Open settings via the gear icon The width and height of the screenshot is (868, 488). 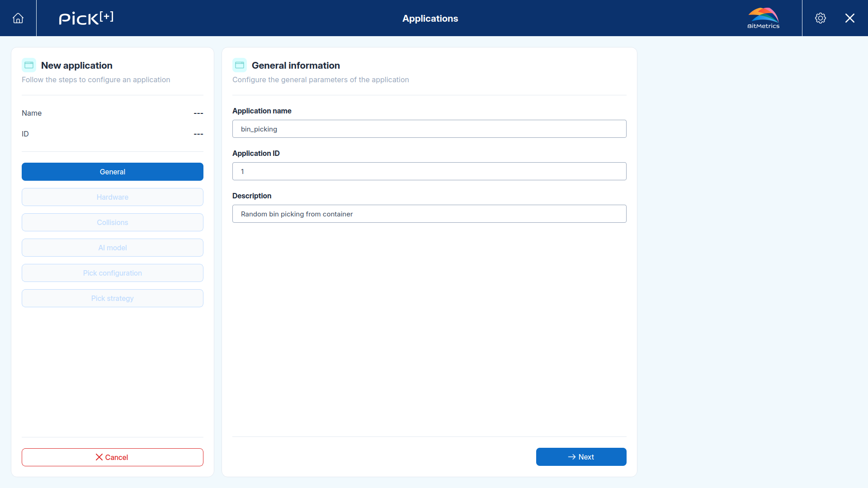[821, 18]
